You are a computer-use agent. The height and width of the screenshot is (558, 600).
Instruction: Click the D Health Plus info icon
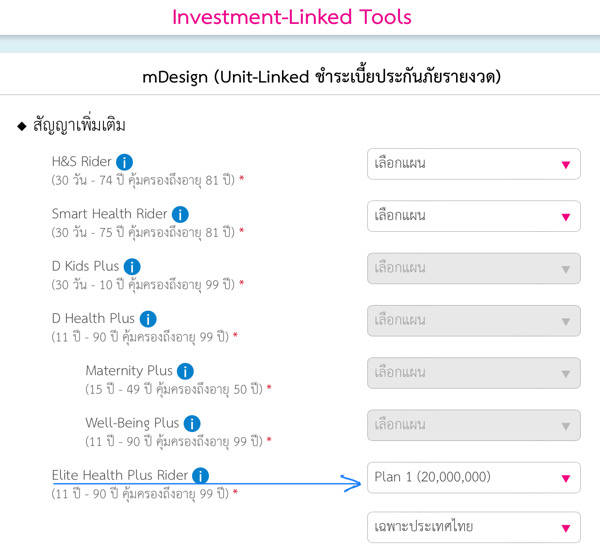tap(148, 319)
